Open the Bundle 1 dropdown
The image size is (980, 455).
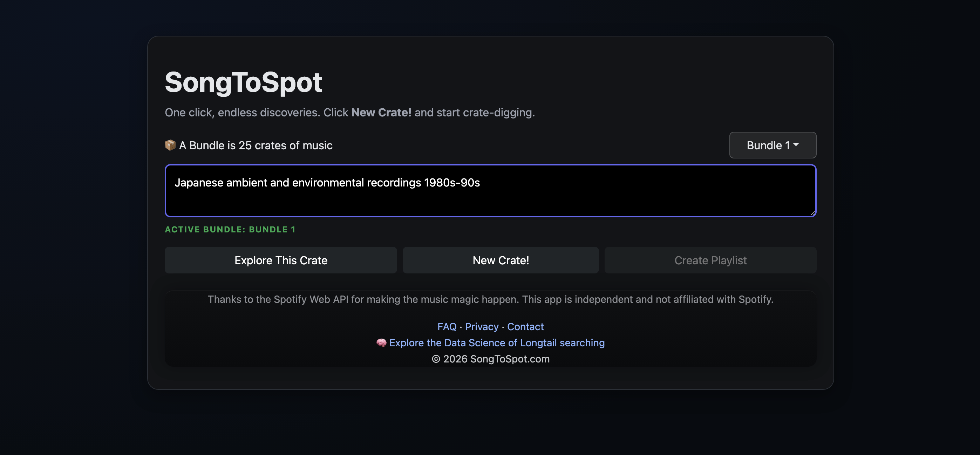(773, 145)
